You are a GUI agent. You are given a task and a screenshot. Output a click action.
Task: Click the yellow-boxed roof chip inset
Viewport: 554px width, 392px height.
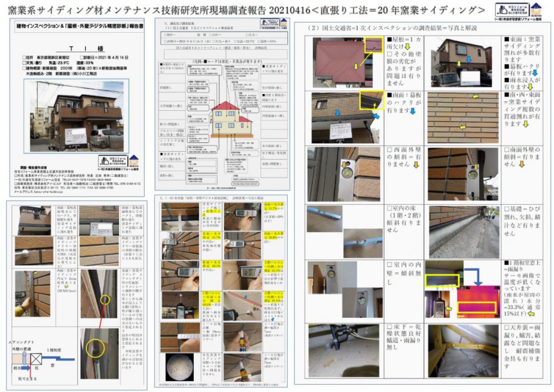(373, 45)
